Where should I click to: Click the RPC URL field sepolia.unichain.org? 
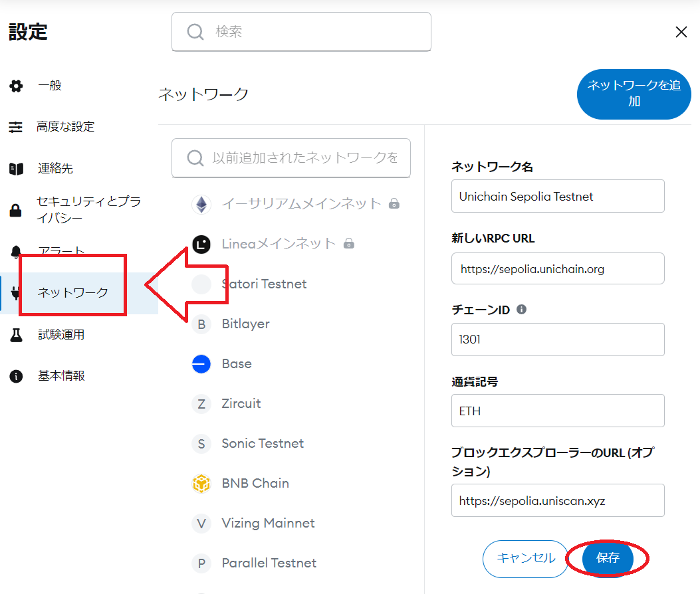click(x=558, y=268)
